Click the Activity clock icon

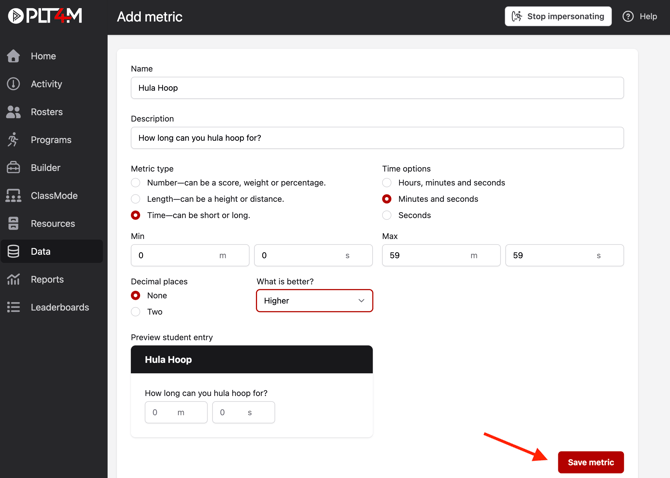coord(13,84)
